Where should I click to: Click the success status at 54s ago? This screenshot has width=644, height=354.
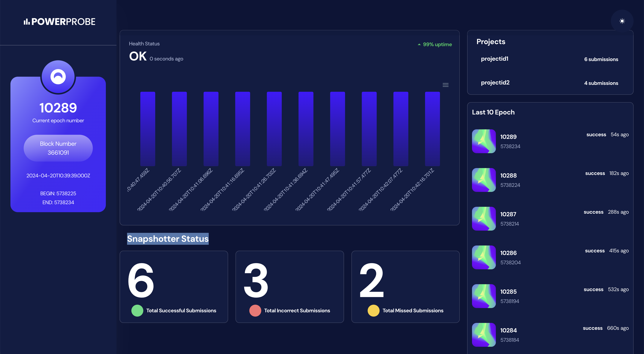point(596,135)
